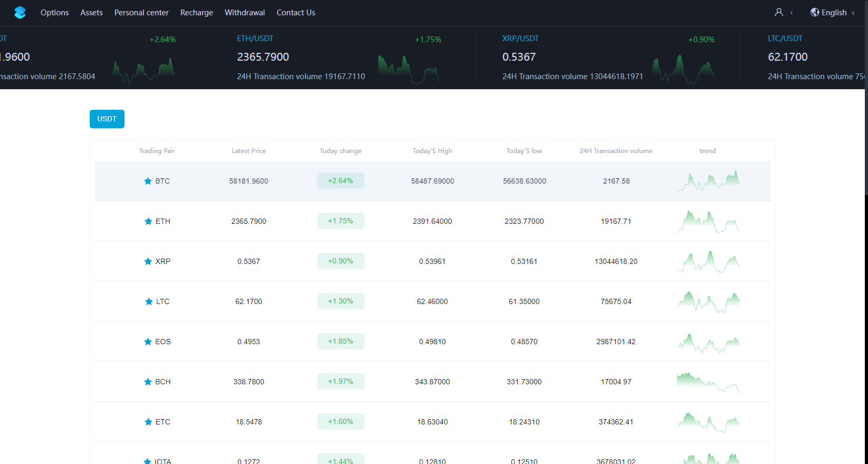Viewport: 868px width, 464px height.
Task: Select the USDT market button
Action: click(107, 119)
